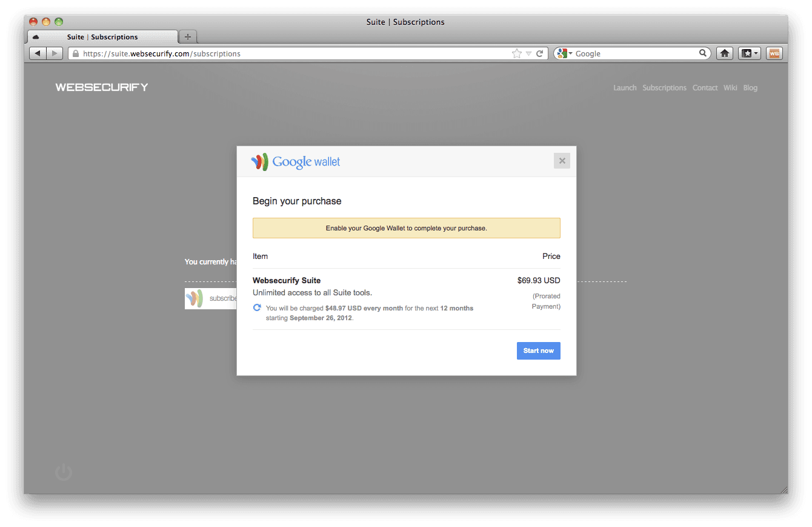Click the Websecurify logo
This screenshot has width=812, height=527.
pos(102,87)
